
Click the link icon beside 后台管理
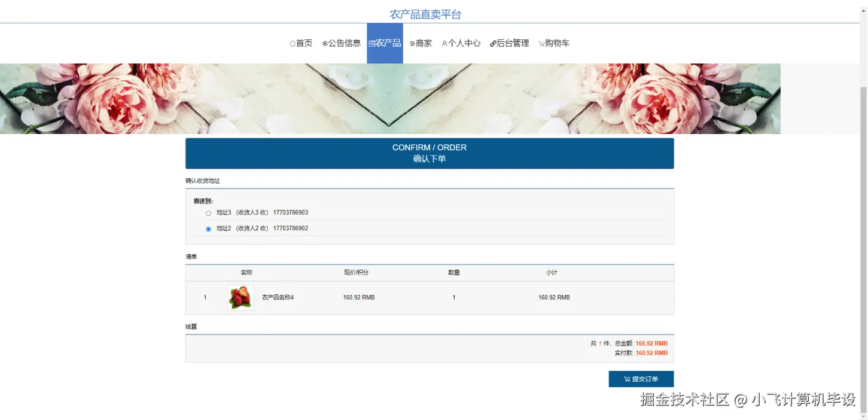coord(493,44)
